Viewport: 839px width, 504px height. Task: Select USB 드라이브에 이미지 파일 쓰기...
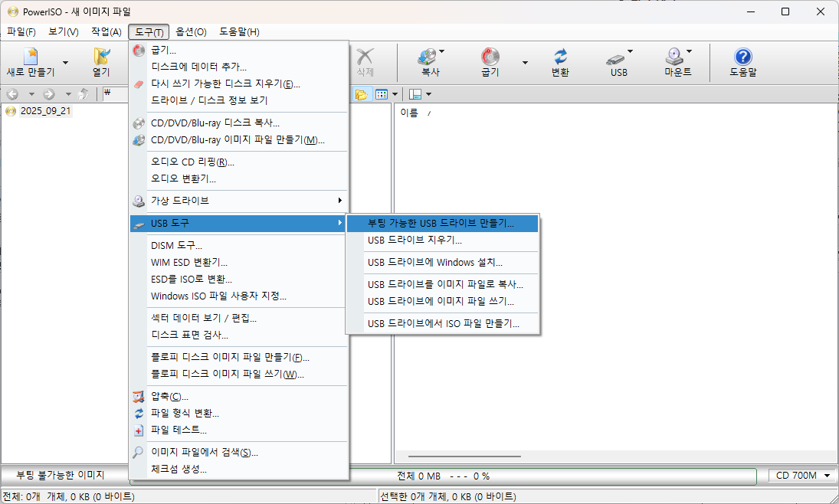pyautogui.click(x=442, y=301)
